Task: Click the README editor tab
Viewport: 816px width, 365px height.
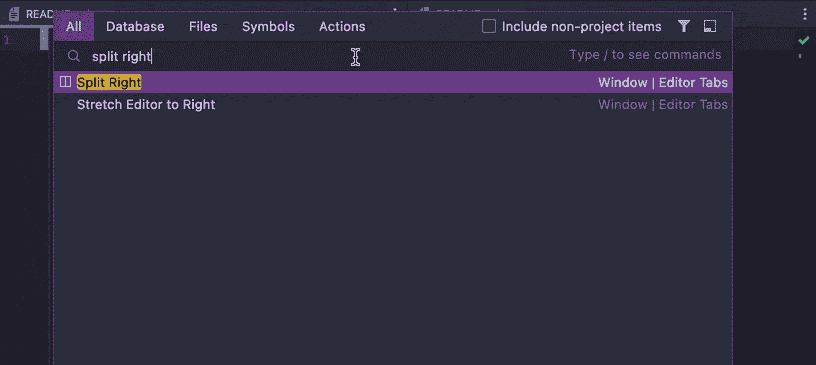Action: (31, 14)
